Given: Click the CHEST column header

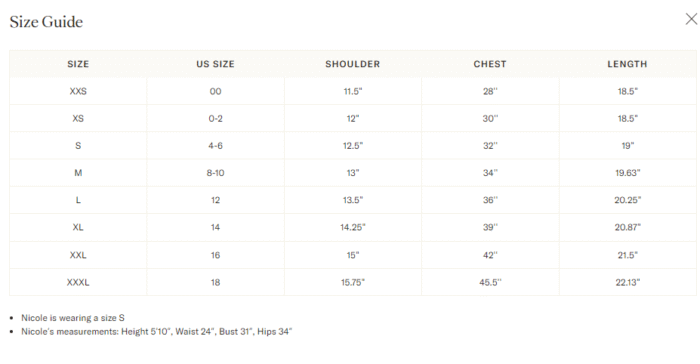Looking at the screenshot, I should (x=490, y=64).
